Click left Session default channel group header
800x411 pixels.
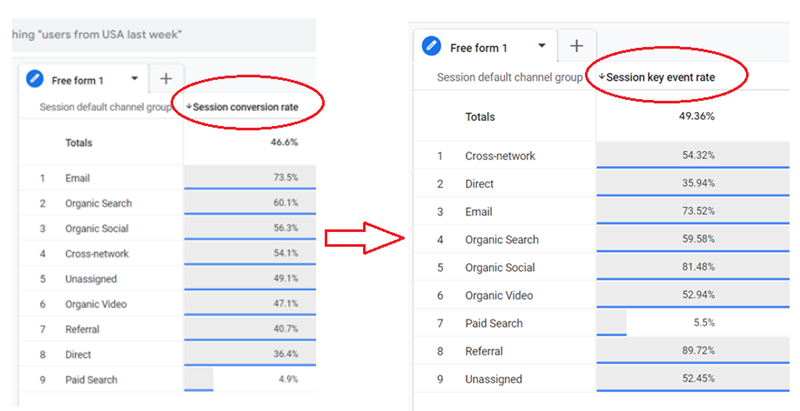point(106,105)
